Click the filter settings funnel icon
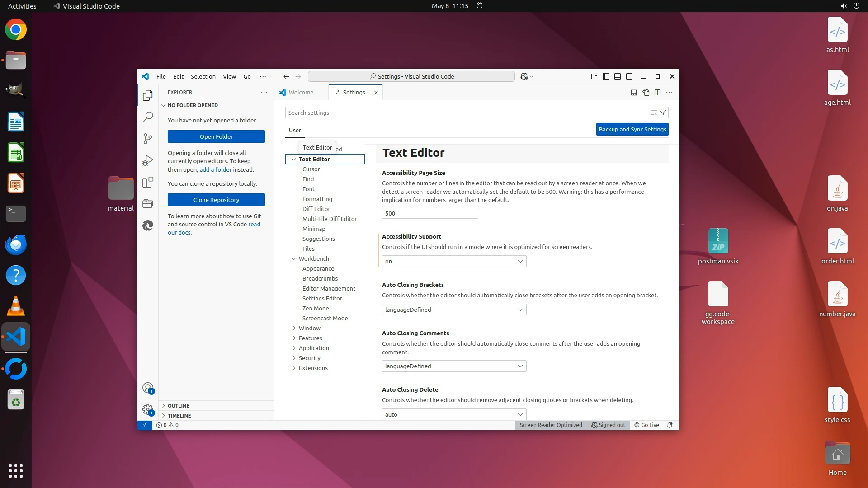This screenshot has height=488, width=868. [x=663, y=113]
